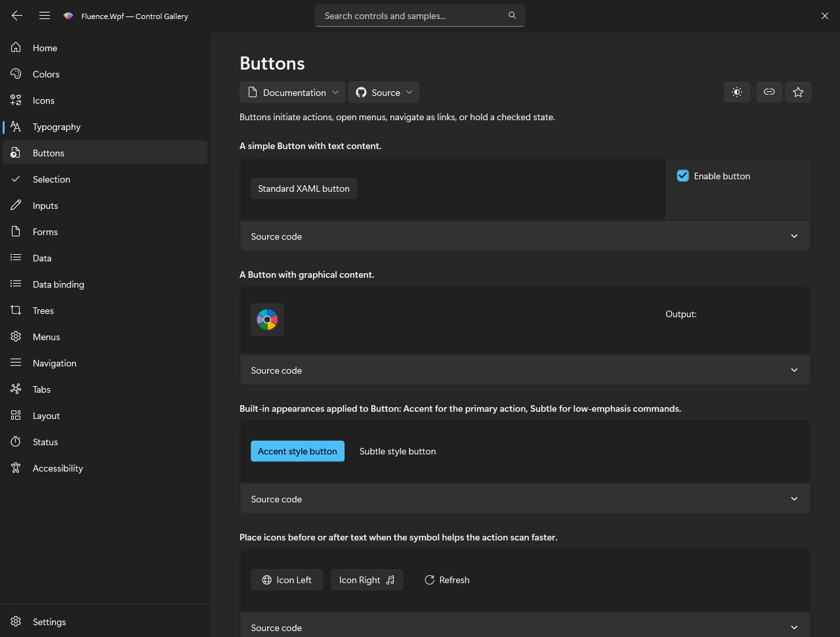Expand Source code under icon buttons
The width and height of the screenshot is (840, 637).
525,626
